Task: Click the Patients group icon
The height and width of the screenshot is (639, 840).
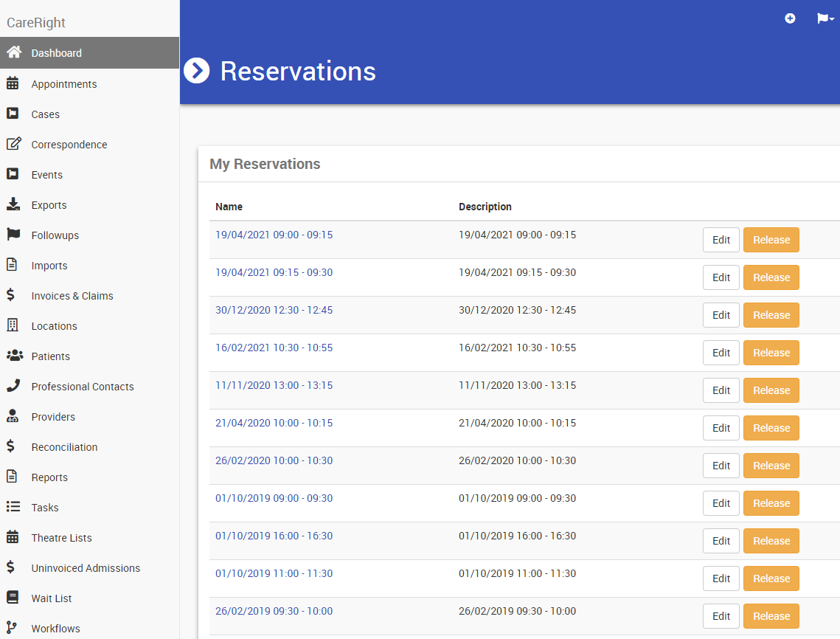Action: 14,356
